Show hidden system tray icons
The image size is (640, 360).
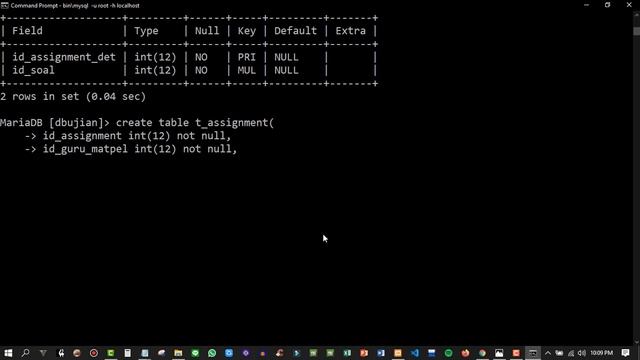548,353
